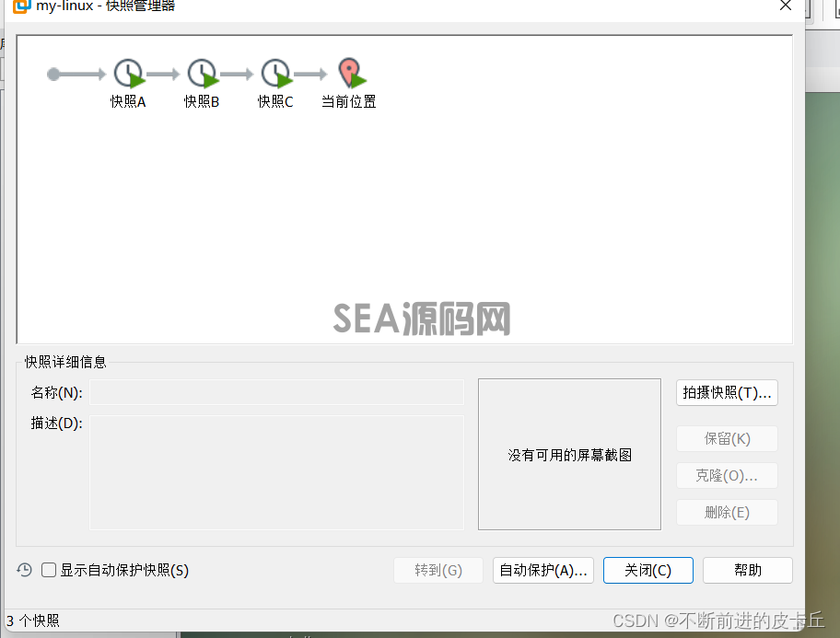840x638 pixels.
Task: Open the 自动保护(A)... settings
Action: (x=542, y=570)
